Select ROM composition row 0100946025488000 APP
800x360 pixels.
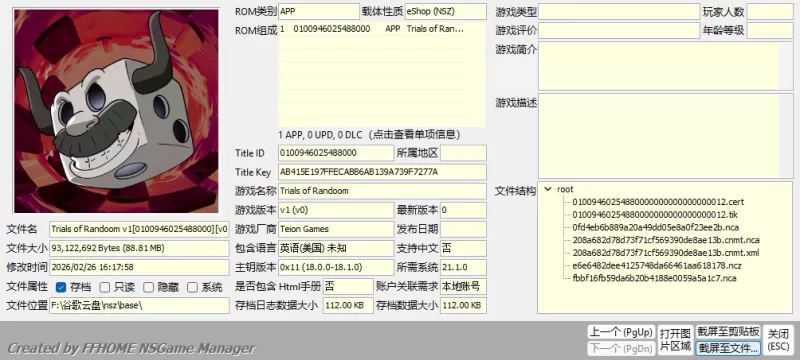(x=373, y=29)
